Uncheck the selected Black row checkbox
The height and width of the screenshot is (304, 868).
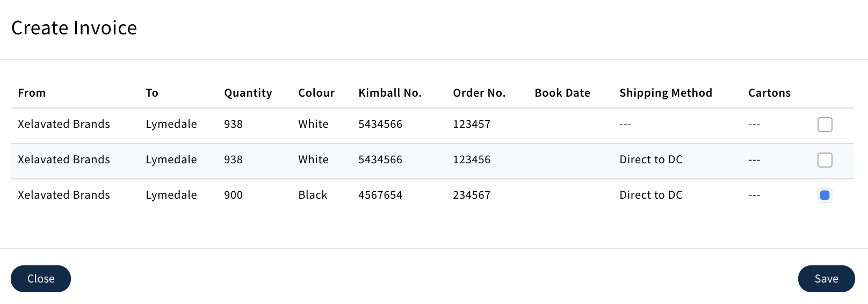click(824, 196)
